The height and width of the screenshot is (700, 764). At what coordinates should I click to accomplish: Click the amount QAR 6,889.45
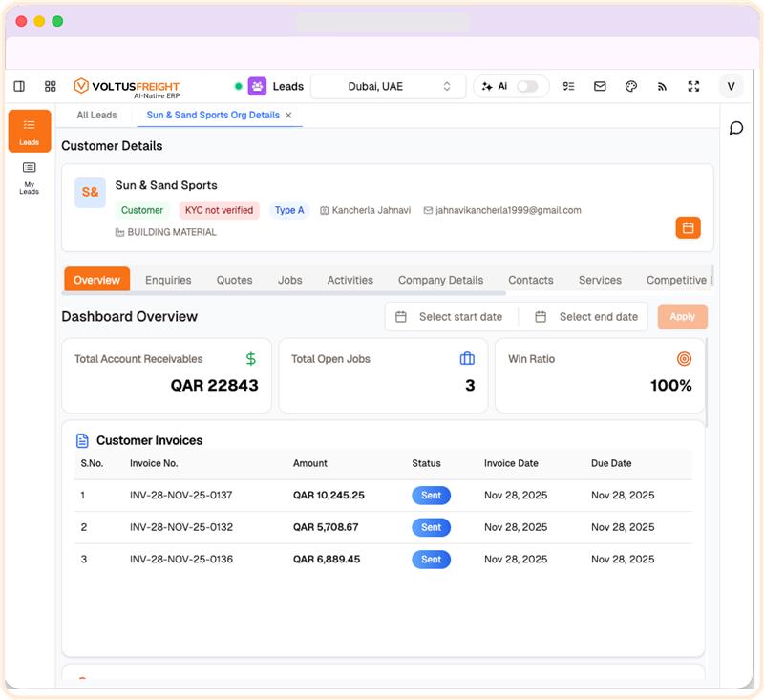pyautogui.click(x=327, y=560)
